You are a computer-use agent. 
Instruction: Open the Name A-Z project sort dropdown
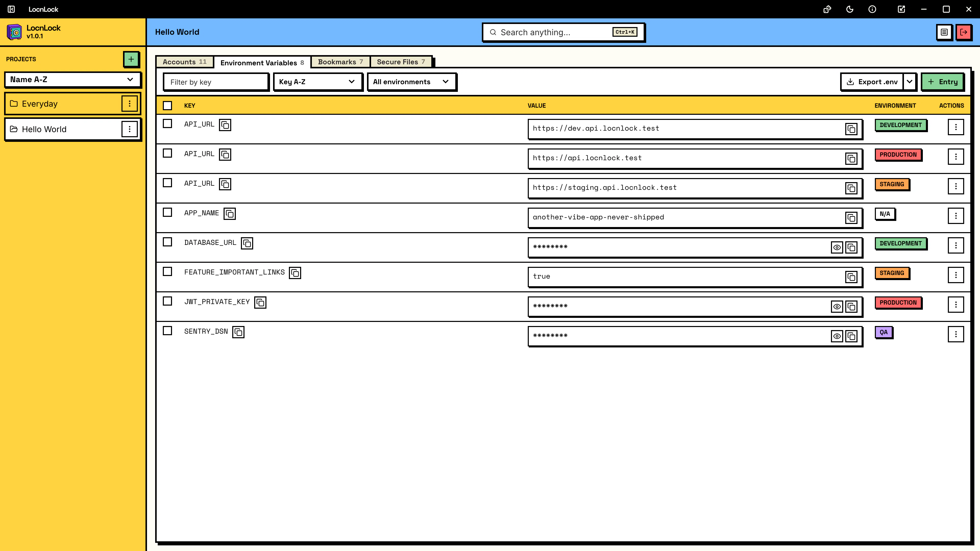click(x=72, y=80)
